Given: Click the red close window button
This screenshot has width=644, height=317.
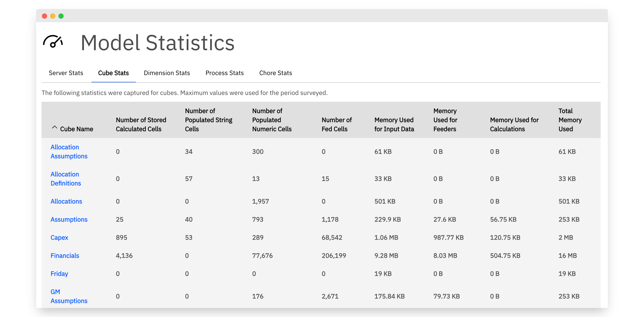Looking at the screenshot, I should [x=45, y=16].
